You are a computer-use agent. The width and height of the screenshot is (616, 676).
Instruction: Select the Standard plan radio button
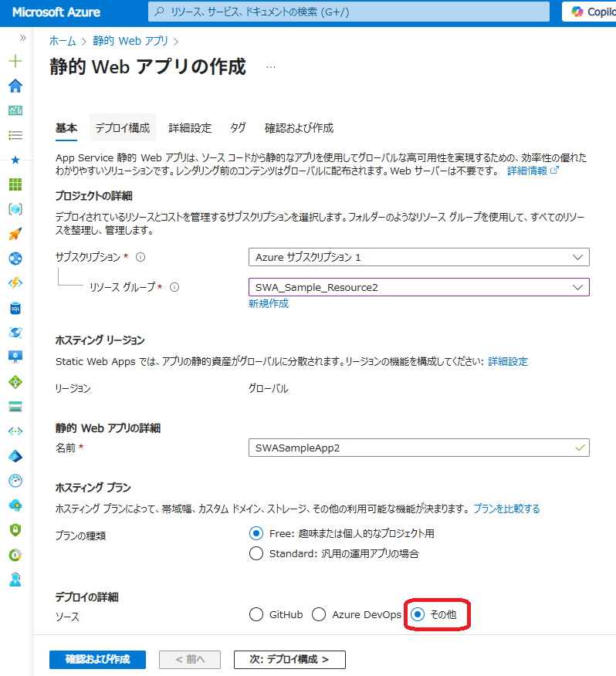(x=256, y=553)
